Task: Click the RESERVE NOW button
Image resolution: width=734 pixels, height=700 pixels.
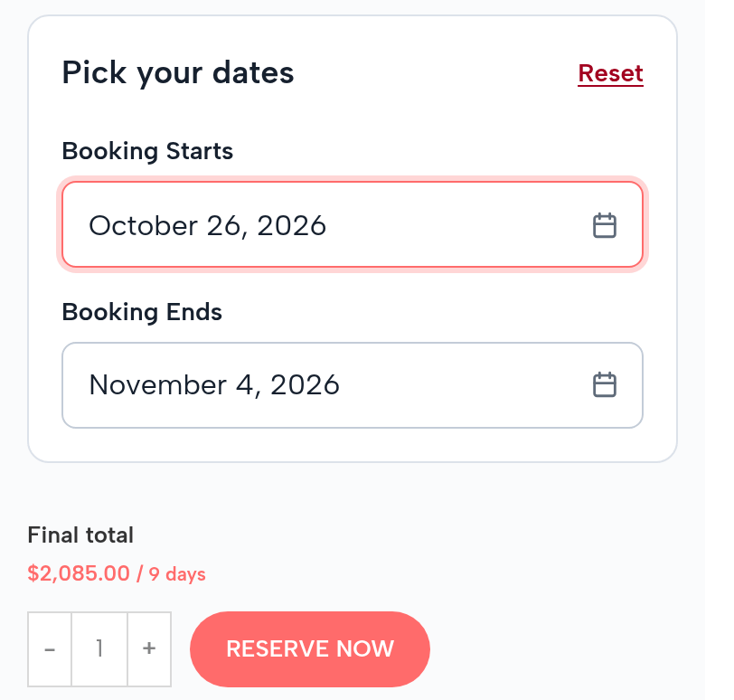Action: click(310, 649)
